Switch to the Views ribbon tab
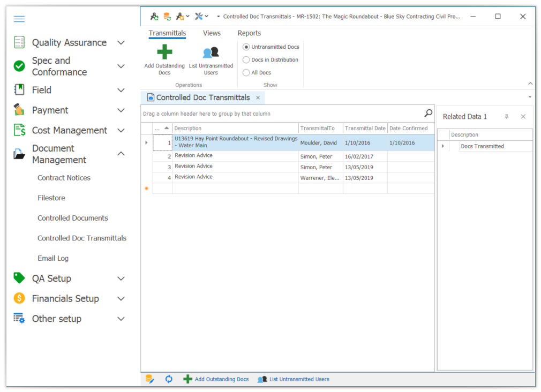 point(212,33)
